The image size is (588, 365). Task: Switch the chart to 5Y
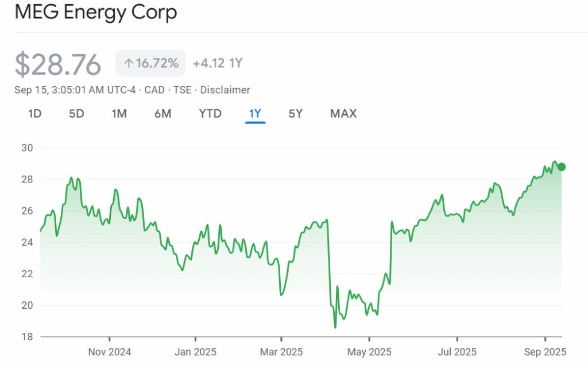(x=295, y=114)
